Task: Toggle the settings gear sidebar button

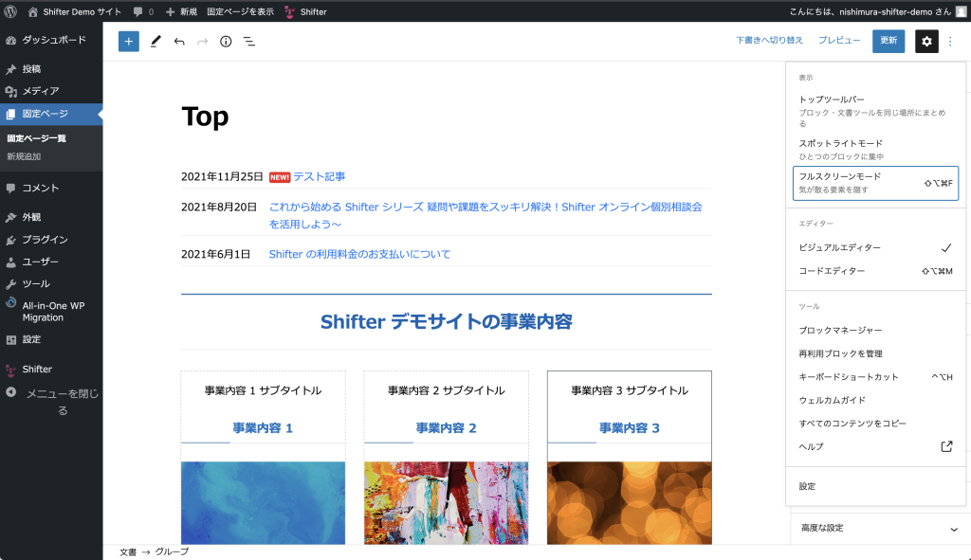Action: click(926, 42)
